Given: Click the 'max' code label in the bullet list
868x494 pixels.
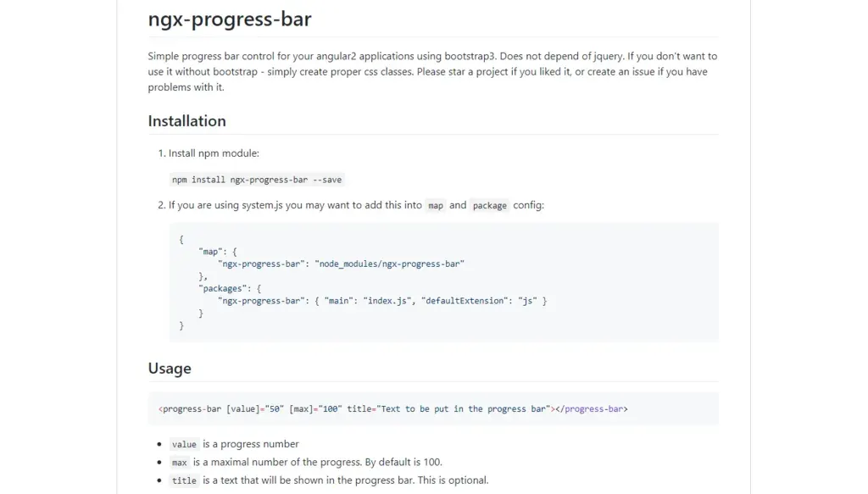Looking at the screenshot, I should (180, 463).
